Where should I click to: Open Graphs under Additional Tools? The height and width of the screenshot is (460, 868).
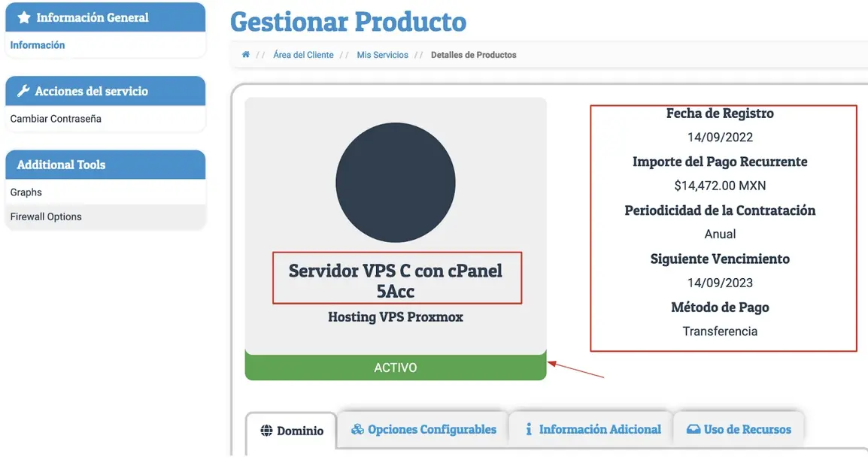pyautogui.click(x=105, y=192)
